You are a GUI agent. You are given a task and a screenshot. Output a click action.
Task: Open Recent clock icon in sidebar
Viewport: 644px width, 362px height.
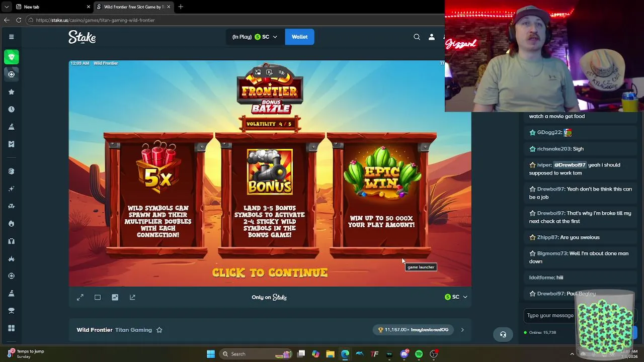tap(11, 109)
